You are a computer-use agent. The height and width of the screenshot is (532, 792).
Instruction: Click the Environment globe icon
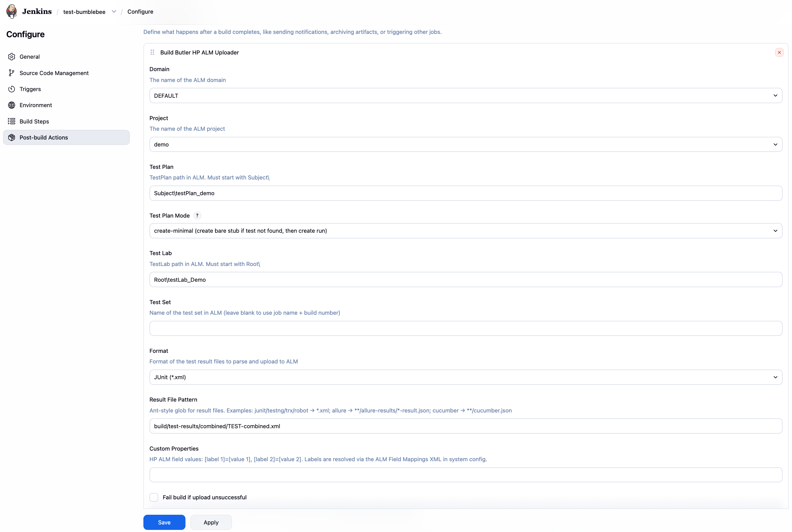point(12,105)
